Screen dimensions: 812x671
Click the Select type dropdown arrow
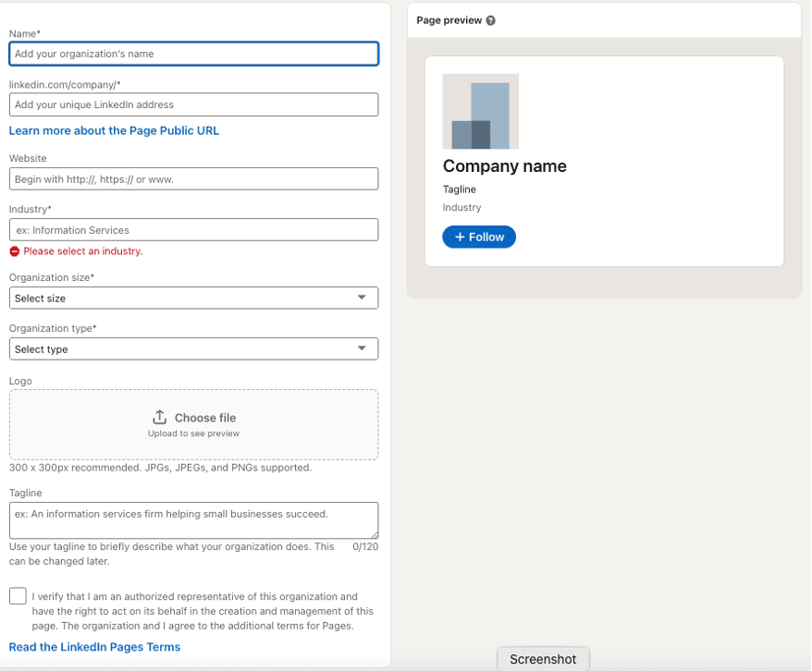[x=362, y=348]
